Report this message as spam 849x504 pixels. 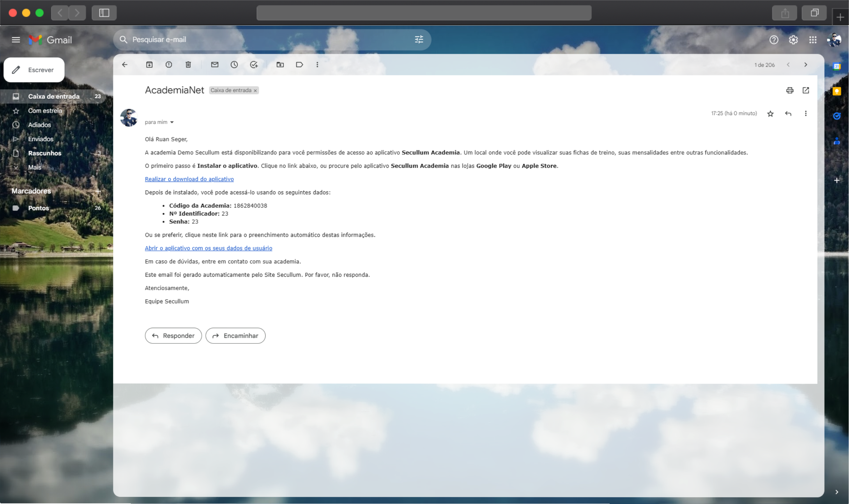[x=169, y=64]
